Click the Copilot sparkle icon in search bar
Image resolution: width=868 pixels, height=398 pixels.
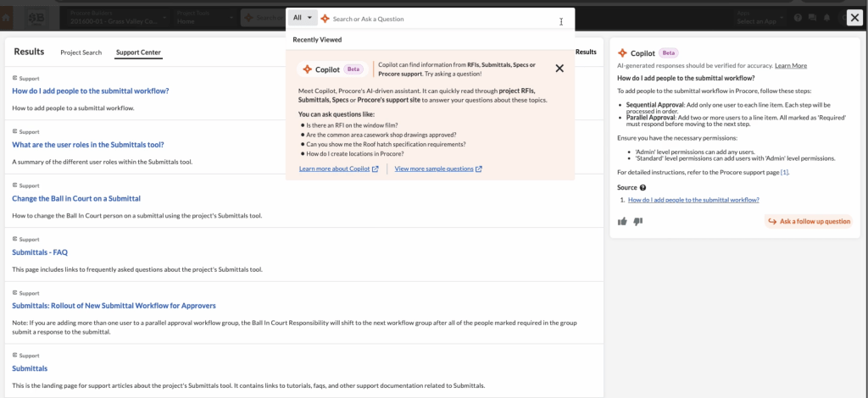click(325, 19)
